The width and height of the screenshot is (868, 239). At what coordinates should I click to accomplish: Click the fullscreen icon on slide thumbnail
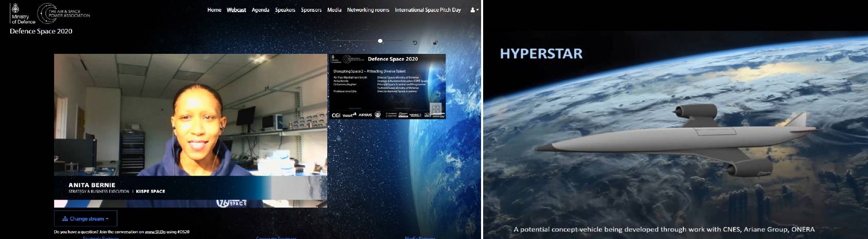pos(436,109)
